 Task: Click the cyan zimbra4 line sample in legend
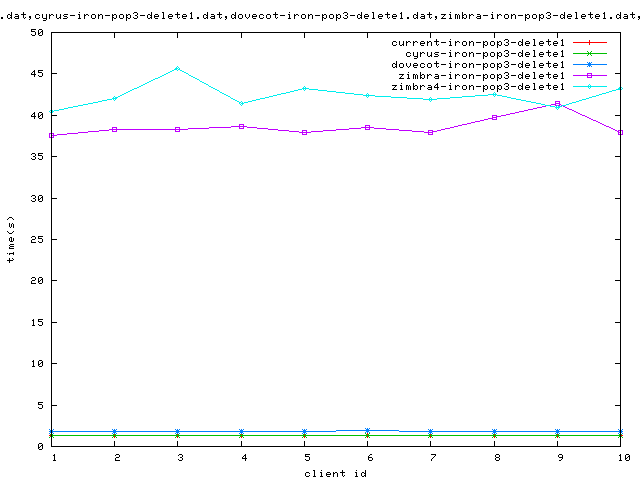click(589, 87)
